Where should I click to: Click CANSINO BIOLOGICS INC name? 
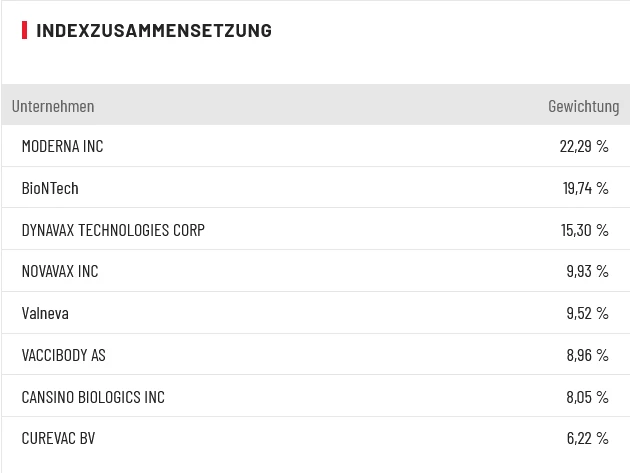[x=93, y=397]
